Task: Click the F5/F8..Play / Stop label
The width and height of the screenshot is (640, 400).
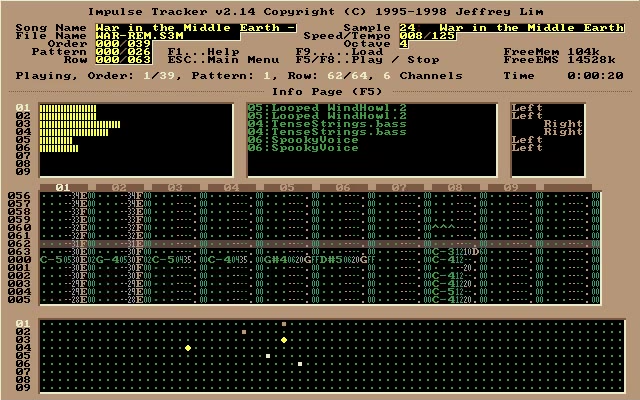Action: (368, 60)
